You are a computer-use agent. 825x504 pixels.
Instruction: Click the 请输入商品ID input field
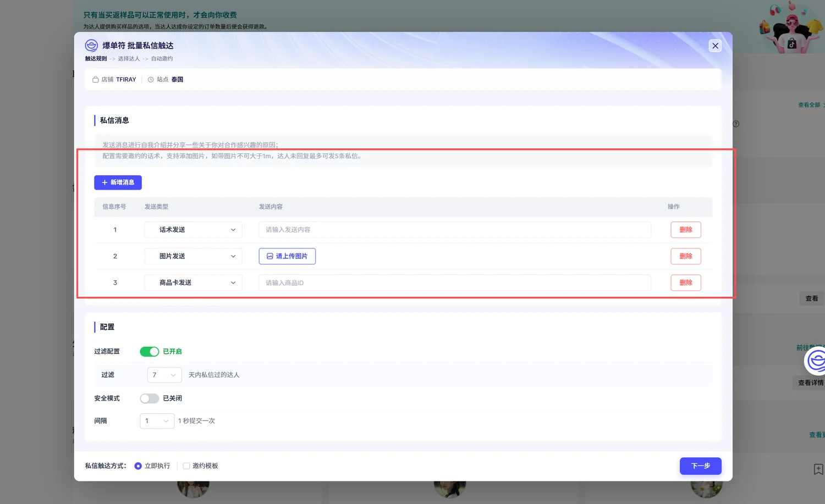(x=455, y=283)
